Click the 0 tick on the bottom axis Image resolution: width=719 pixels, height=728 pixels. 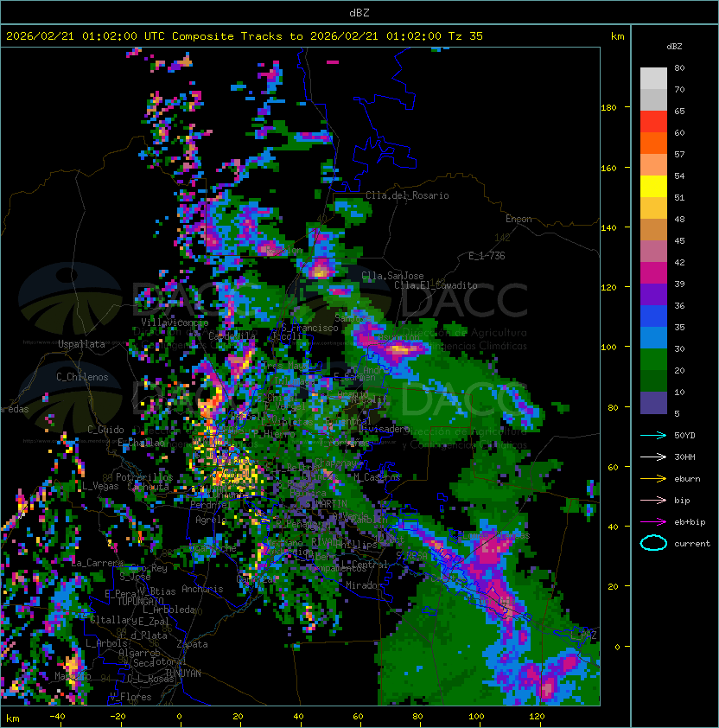179,717
